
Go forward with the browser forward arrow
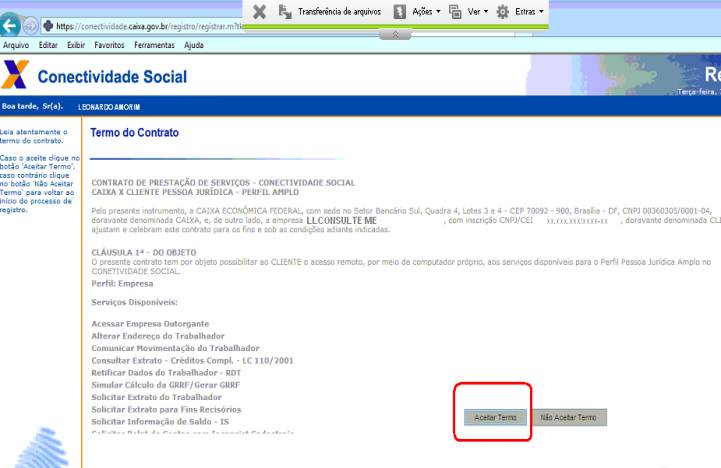[x=30, y=26]
